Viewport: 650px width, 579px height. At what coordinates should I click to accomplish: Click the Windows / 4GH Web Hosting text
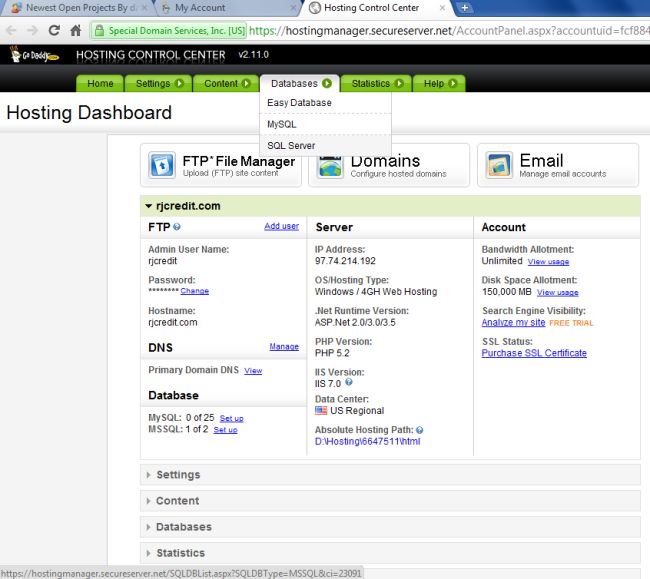pos(376,292)
